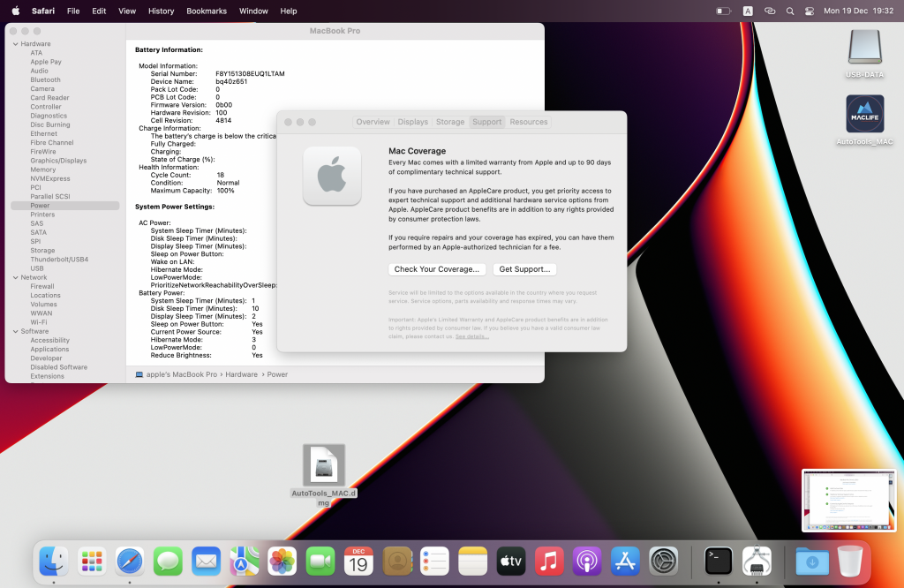Image resolution: width=904 pixels, height=588 pixels.
Task: Open Apple TV app in the Dock
Action: tap(511, 561)
